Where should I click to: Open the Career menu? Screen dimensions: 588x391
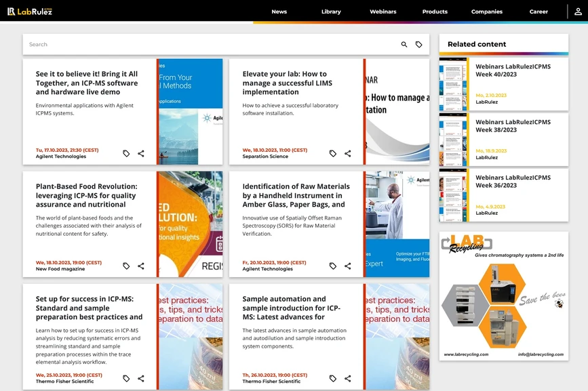click(538, 12)
